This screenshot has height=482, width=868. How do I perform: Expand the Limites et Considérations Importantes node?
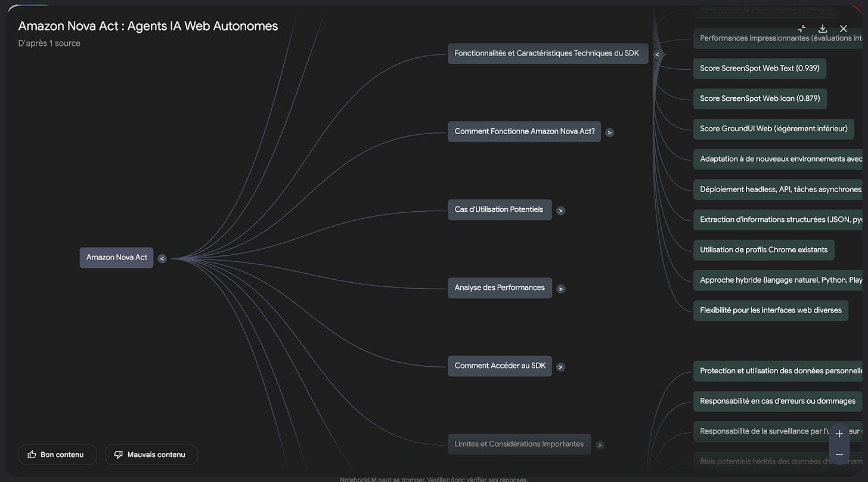pyautogui.click(x=600, y=445)
